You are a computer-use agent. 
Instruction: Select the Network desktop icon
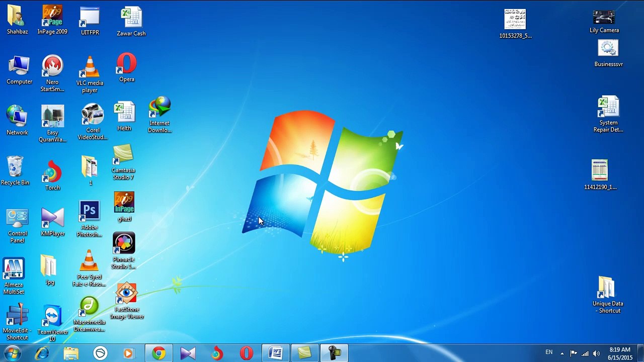click(x=17, y=120)
